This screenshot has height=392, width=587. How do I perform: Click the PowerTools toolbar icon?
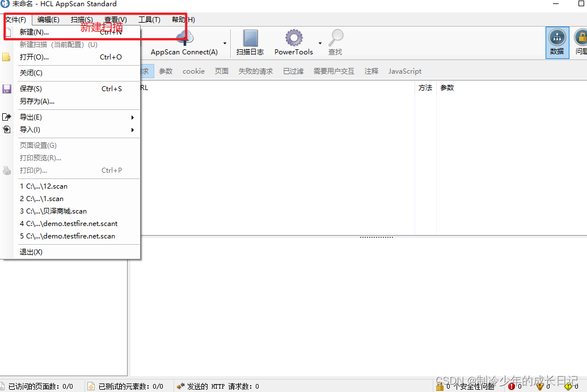[x=293, y=42]
